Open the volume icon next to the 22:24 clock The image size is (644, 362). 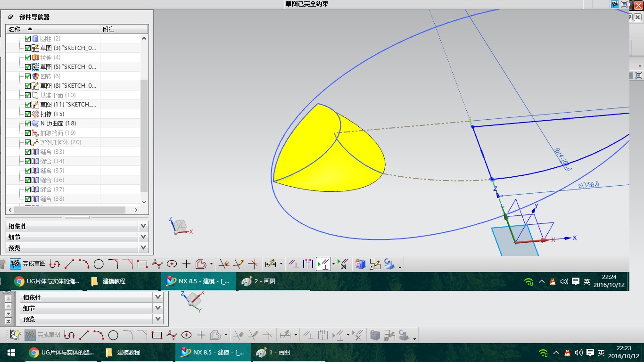564,281
